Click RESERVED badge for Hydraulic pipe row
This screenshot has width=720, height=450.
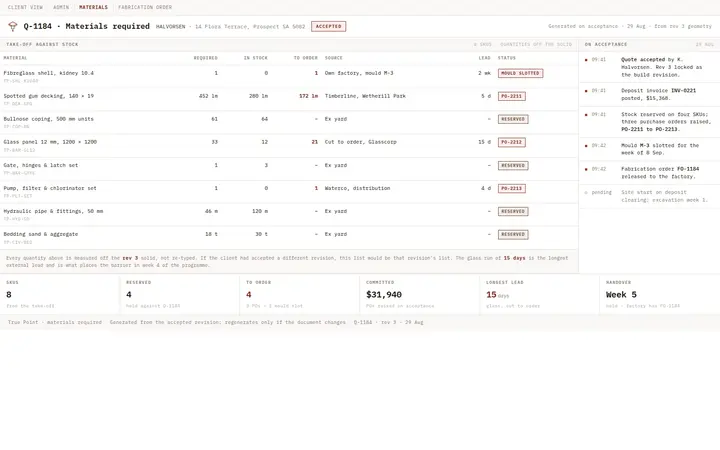coord(513,211)
